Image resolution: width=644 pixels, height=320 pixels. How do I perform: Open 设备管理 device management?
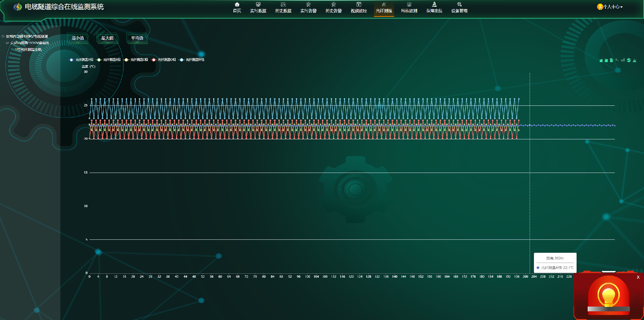point(459,7)
